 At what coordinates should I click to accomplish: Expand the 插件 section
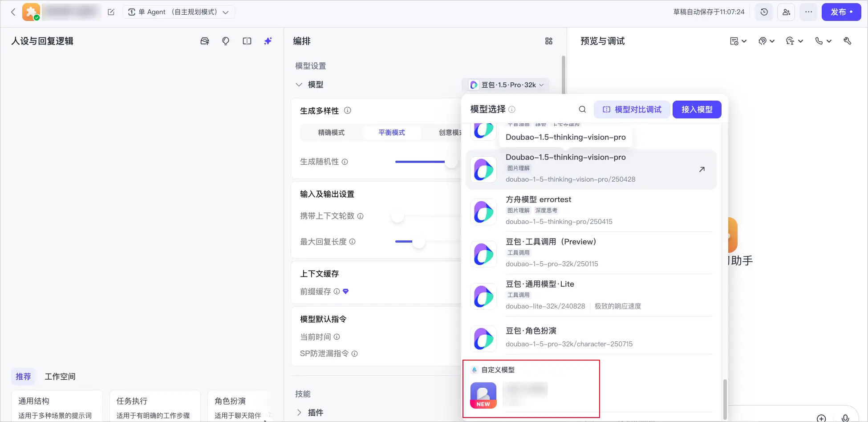point(299,413)
